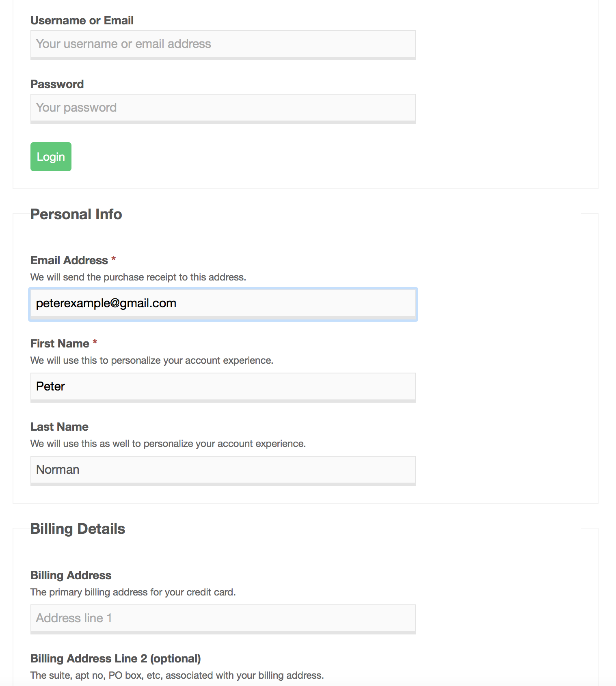Click the 'Billing Details' section heading
Image resolution: width=616 pixels, height=686 pixels.
coord(78,529)
